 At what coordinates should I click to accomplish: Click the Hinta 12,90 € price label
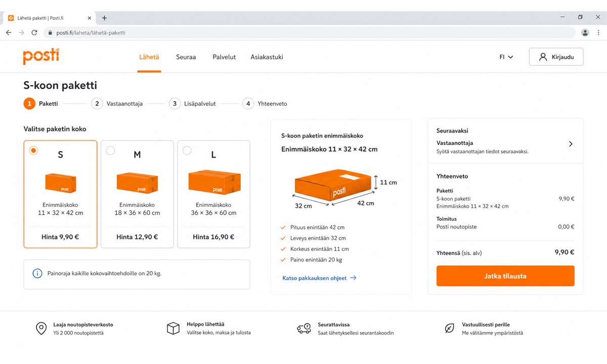pyautogui.click(x=137, y=237)
